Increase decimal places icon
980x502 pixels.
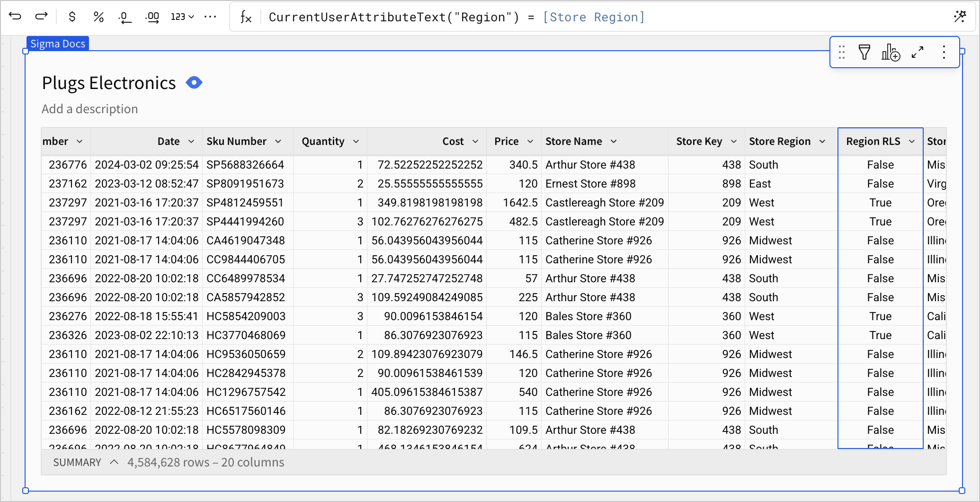[x=152, y=18]
